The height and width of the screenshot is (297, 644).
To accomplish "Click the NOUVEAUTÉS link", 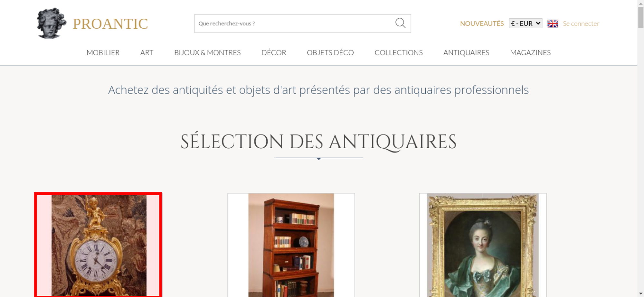I will pyautogui.click(x=482, y=23).
